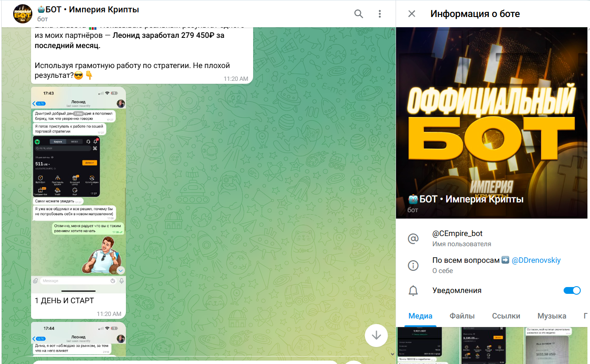This screenshot has height=364, width=590.
Task: Open the bot's large profile banner image
Action: click(x=493, y=123)
